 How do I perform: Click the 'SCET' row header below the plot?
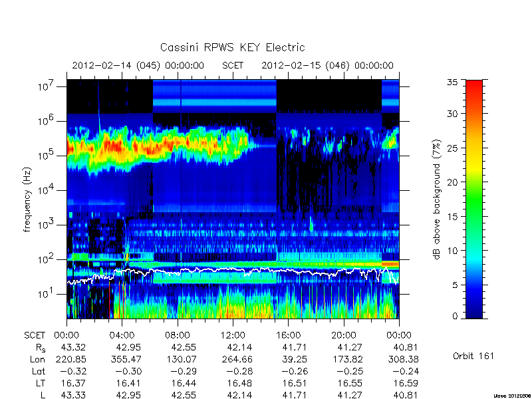point(35,335)
